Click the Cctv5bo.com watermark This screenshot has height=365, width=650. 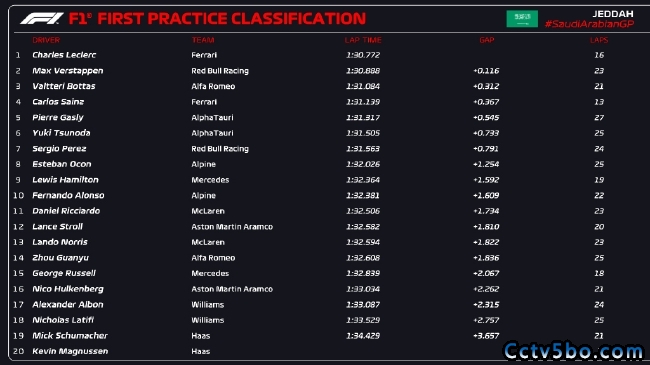(573, 351)
